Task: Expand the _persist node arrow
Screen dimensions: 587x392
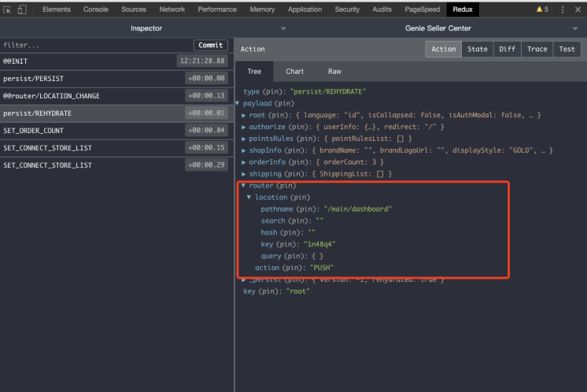Action: (x=243, y=279)
